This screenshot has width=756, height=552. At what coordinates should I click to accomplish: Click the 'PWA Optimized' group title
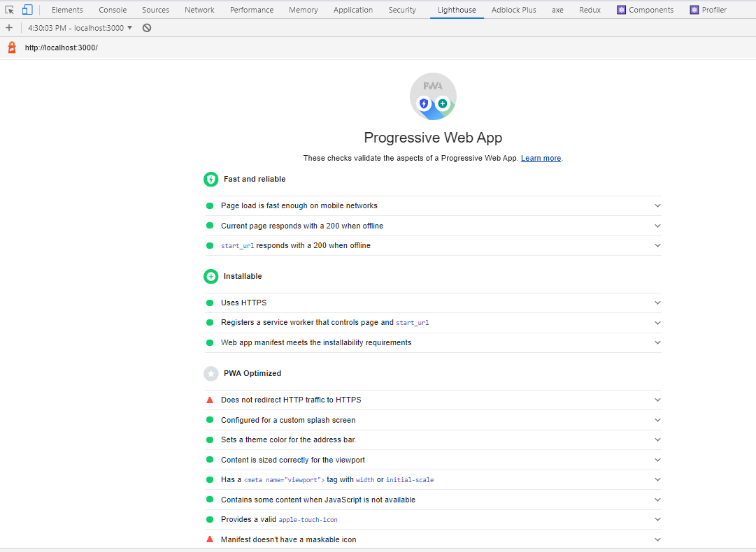coord(252,373)
